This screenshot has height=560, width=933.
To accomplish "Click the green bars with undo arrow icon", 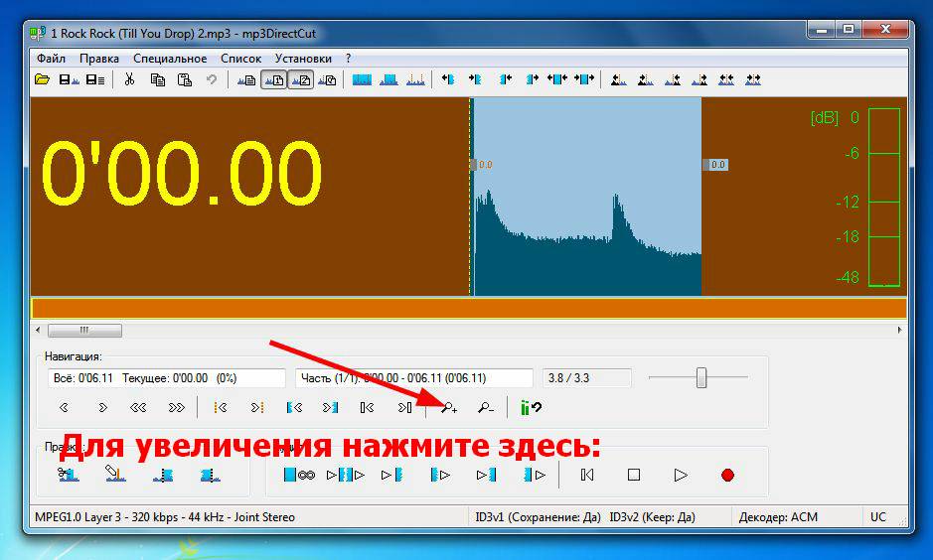I will tap(531, 408).
